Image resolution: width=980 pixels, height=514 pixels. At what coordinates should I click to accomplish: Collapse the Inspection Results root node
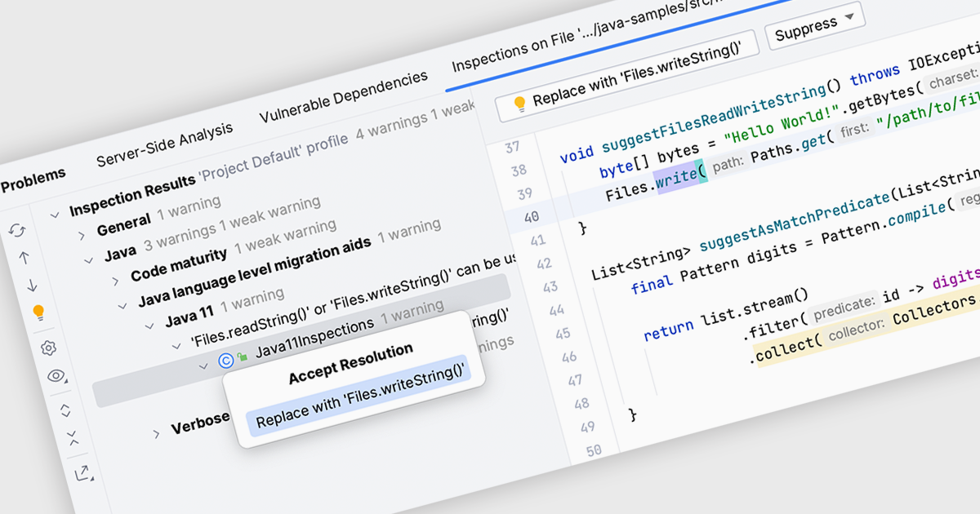(x=55, y=215)
